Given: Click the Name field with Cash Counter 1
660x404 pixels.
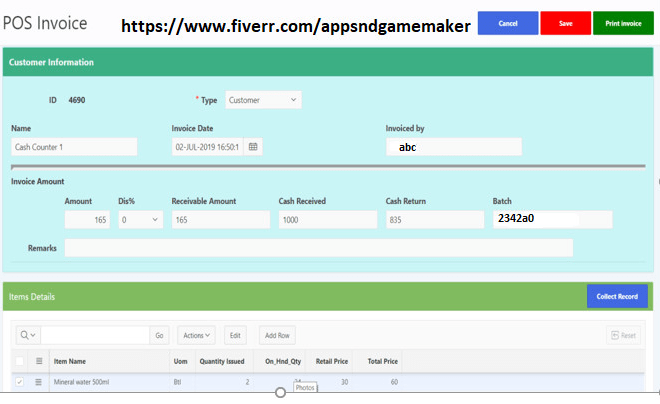Looking at the screenshot, I should (74, 147).
